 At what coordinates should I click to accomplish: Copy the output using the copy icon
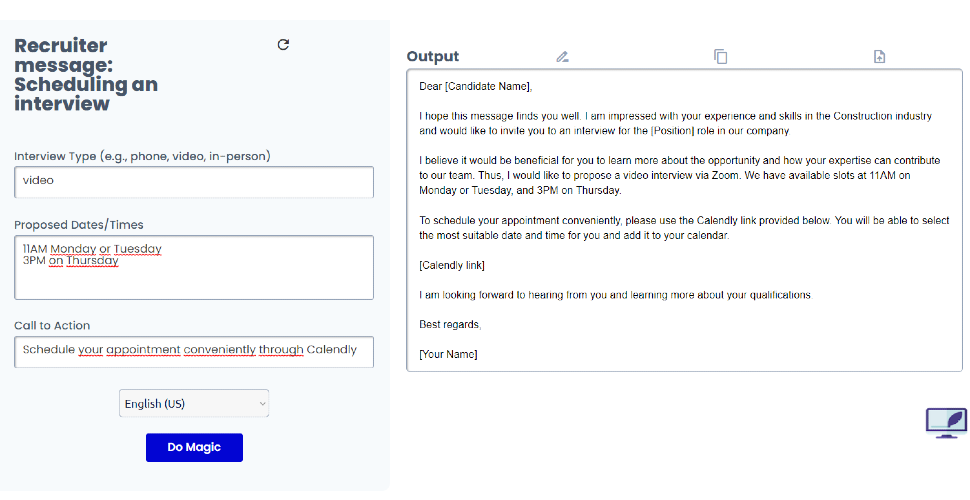pos(720,57)
